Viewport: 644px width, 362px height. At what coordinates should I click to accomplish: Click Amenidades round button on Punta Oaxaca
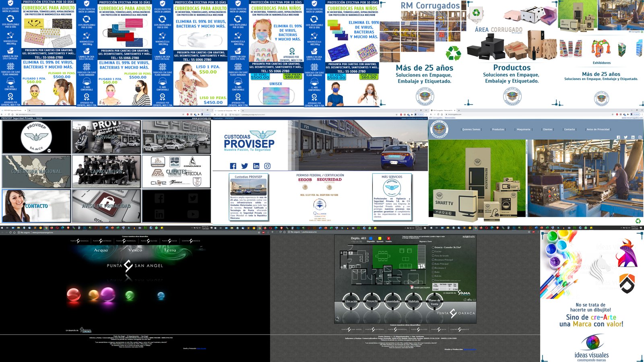point(393,301)
